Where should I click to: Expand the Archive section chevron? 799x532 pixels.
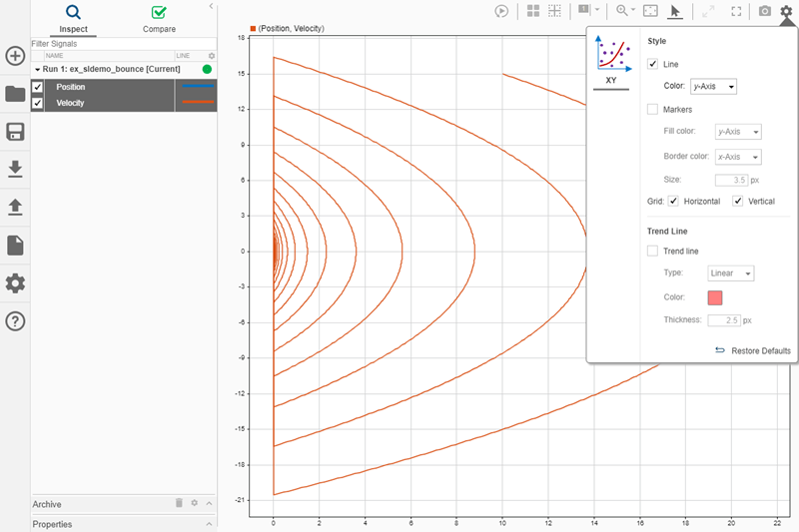click(x=210, y=503)
